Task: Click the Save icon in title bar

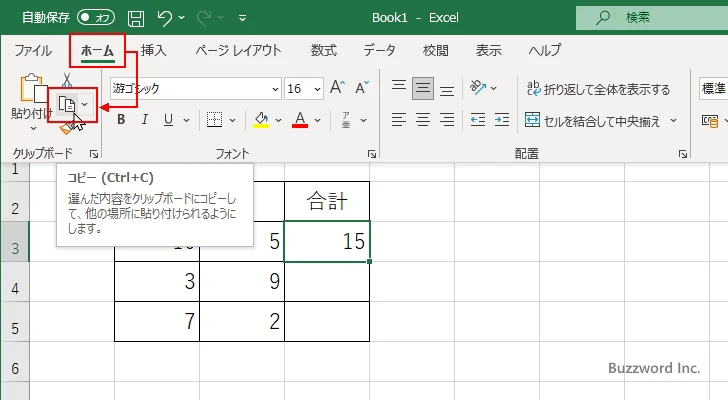Action: coord(136,18)
